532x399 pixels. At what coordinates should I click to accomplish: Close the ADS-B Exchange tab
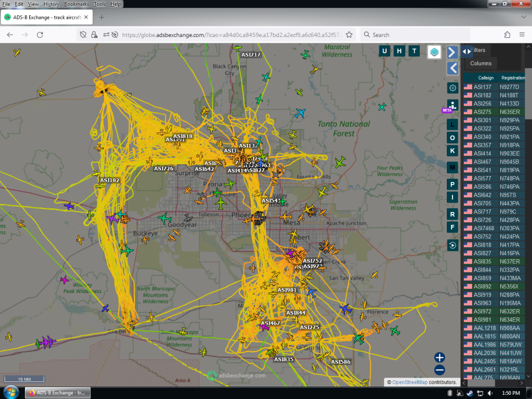[x=86, y=17]
